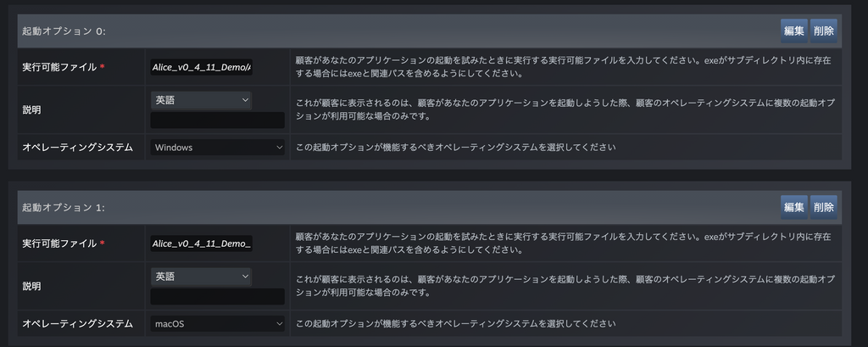Click 削除 button for 起動オプション 0
Image resolution: width=868 pixels, height=347 pixels.
tap(823, 31)
